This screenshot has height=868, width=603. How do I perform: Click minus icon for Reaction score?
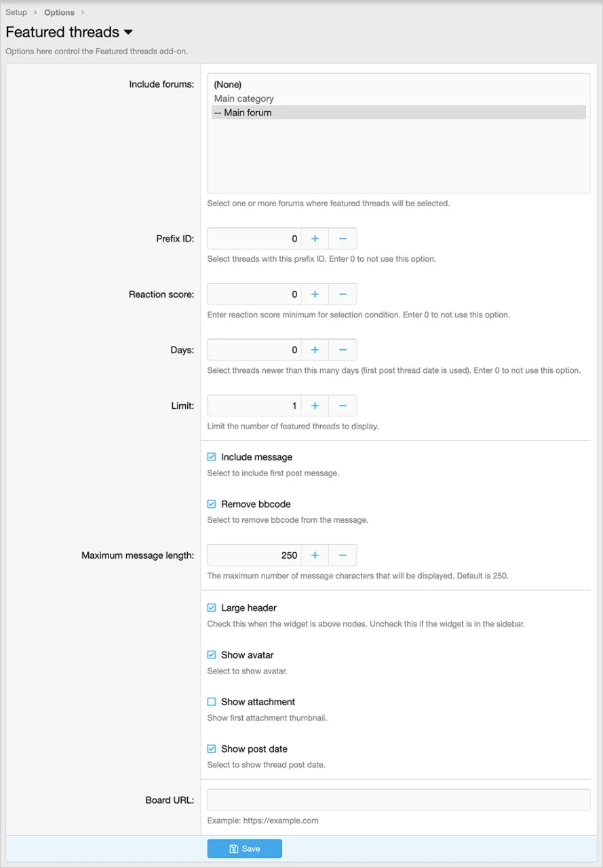[343, 294]
